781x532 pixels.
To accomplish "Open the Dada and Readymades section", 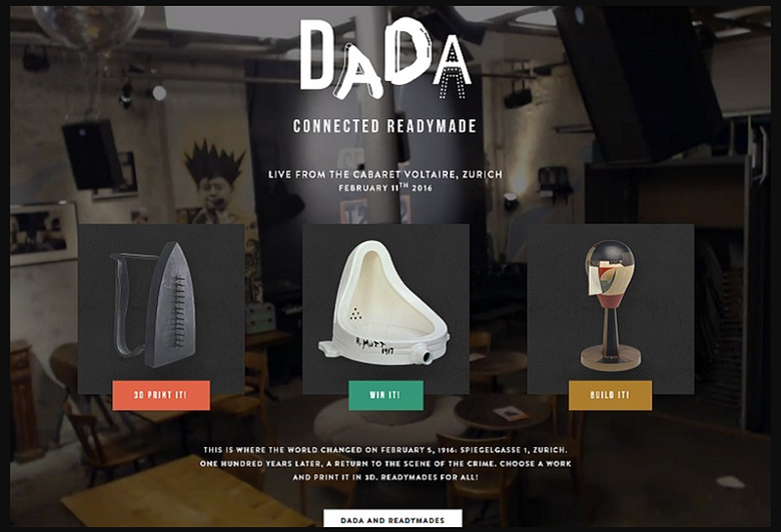I will (392, 519).
